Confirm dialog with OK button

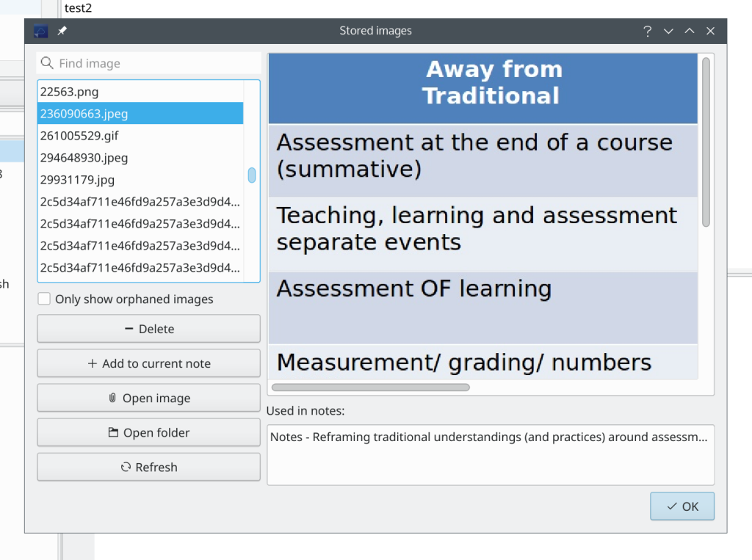(x=681, y=506)
